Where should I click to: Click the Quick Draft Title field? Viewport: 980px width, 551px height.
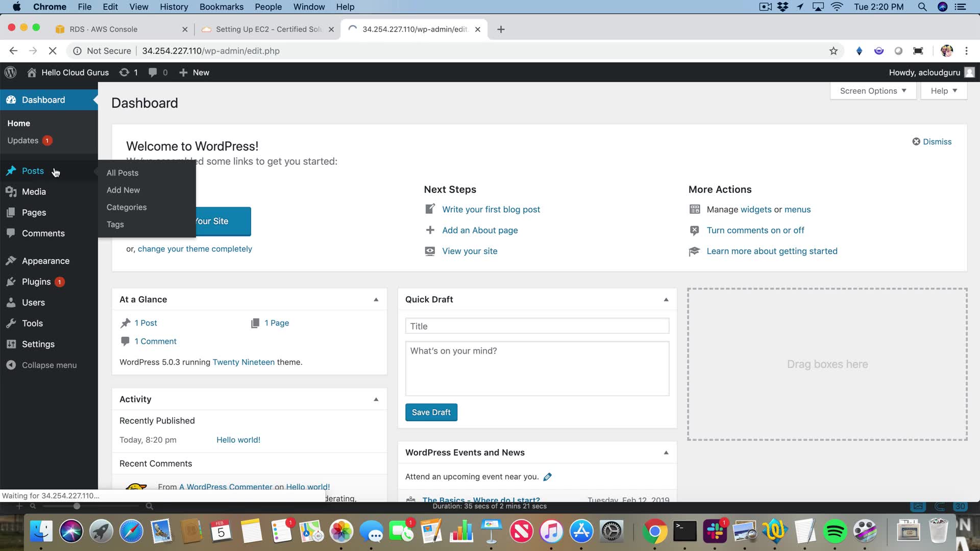(537, 326)
